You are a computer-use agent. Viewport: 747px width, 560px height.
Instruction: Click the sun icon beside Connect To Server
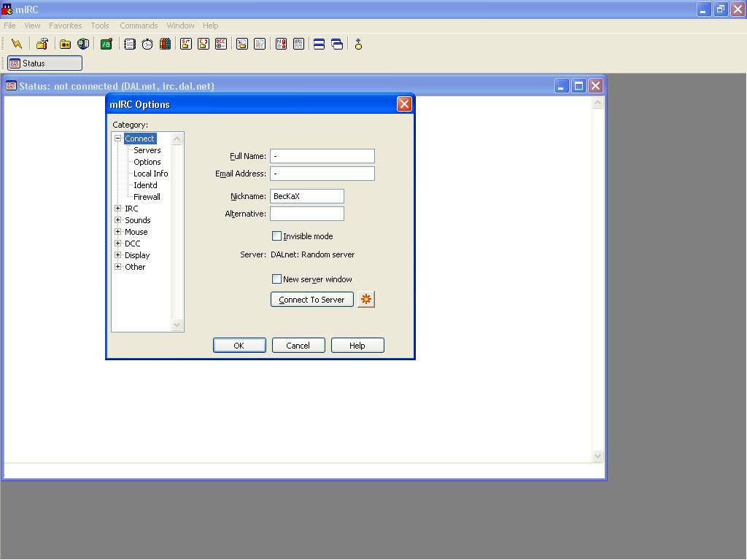pos(366,299)
